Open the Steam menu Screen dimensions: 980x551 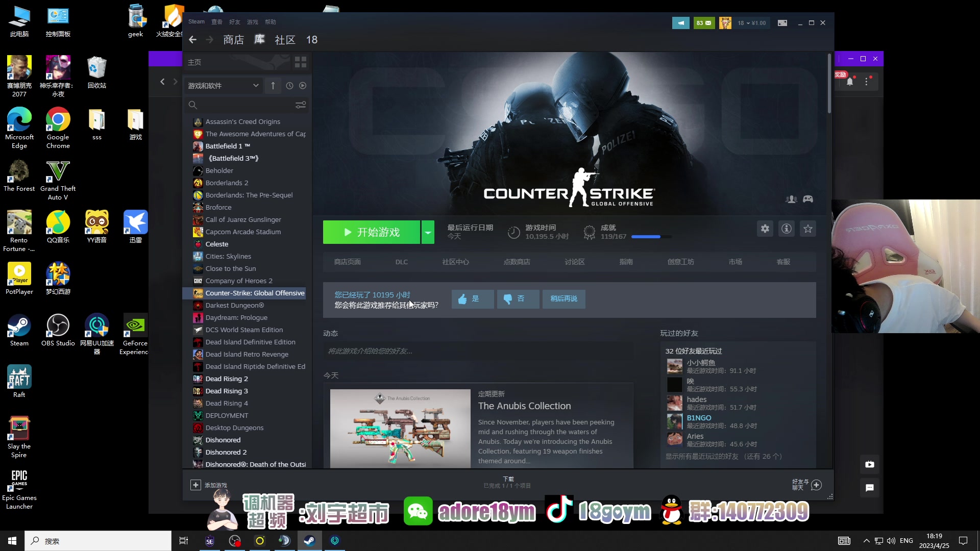197,21
